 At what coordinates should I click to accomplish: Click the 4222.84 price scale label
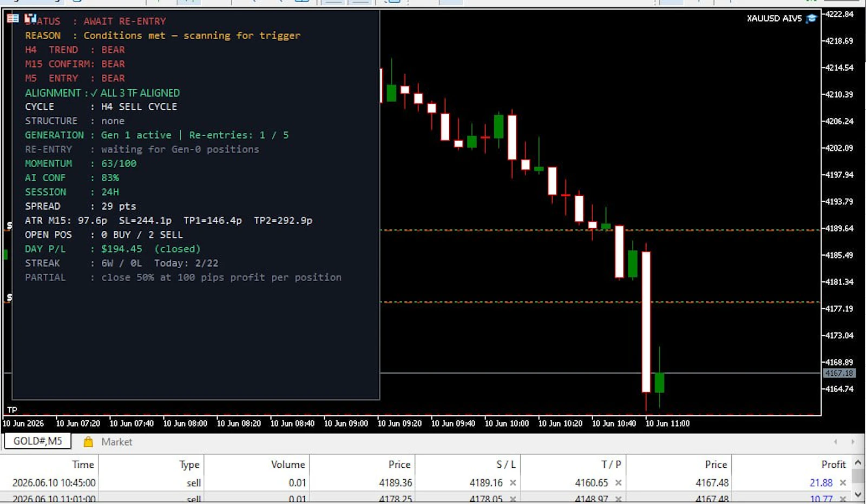tap(839, 14)
